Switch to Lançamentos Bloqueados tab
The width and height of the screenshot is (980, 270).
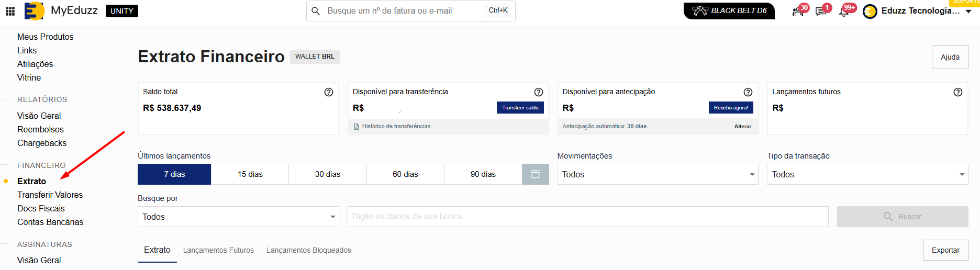308,250
